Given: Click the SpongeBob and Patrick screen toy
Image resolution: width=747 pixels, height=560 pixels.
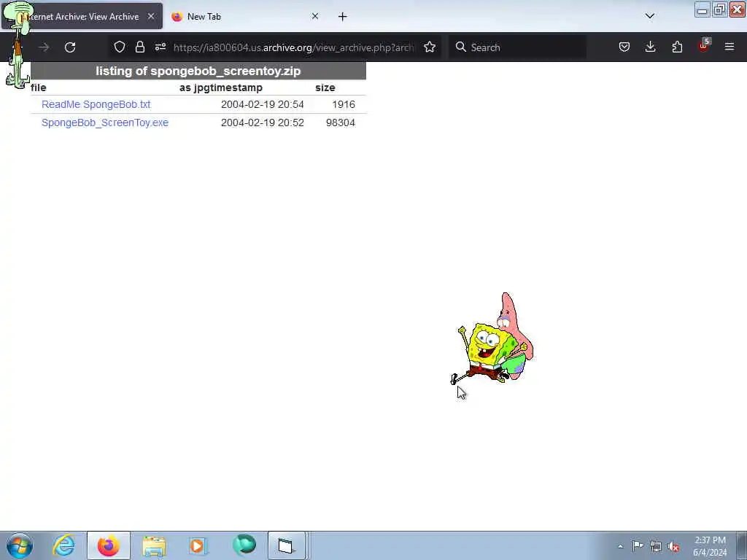Looking at the screenshot, I should point(492,340).
